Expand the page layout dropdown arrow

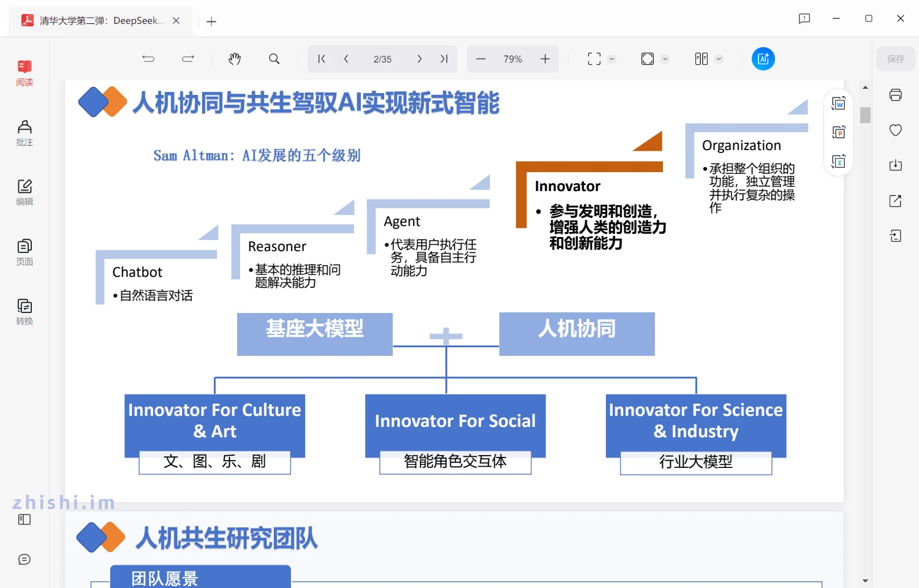pos(719,59)
